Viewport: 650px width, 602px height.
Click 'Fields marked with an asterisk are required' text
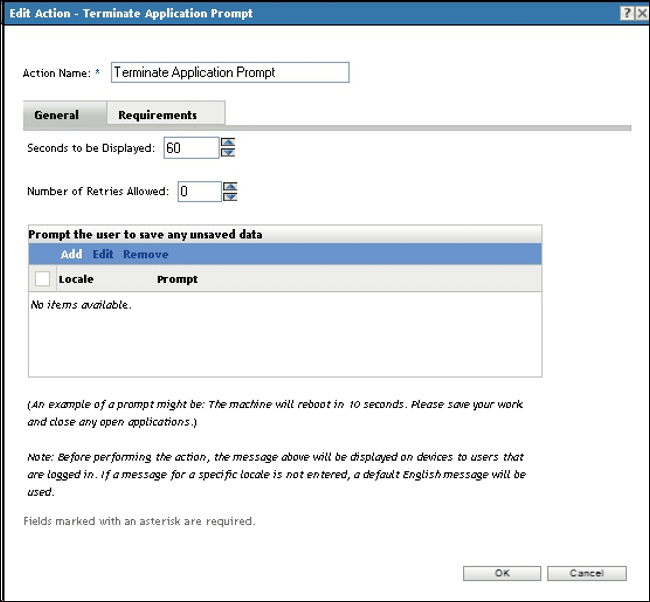tap(139, 521)
